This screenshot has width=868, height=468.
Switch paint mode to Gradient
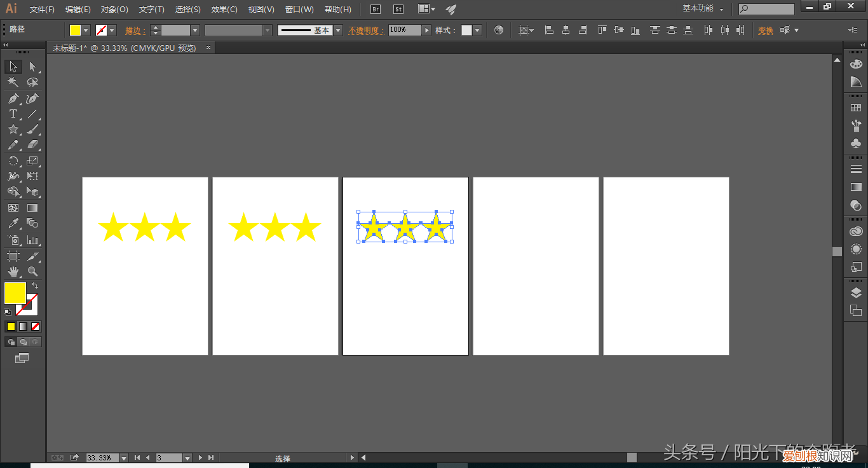pos(23,326)
